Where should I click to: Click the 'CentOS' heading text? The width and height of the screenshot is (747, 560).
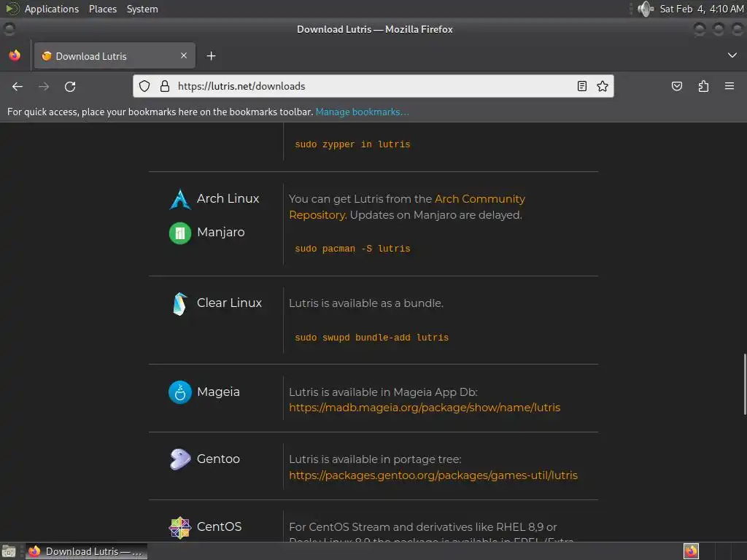[x=219, y=526]
